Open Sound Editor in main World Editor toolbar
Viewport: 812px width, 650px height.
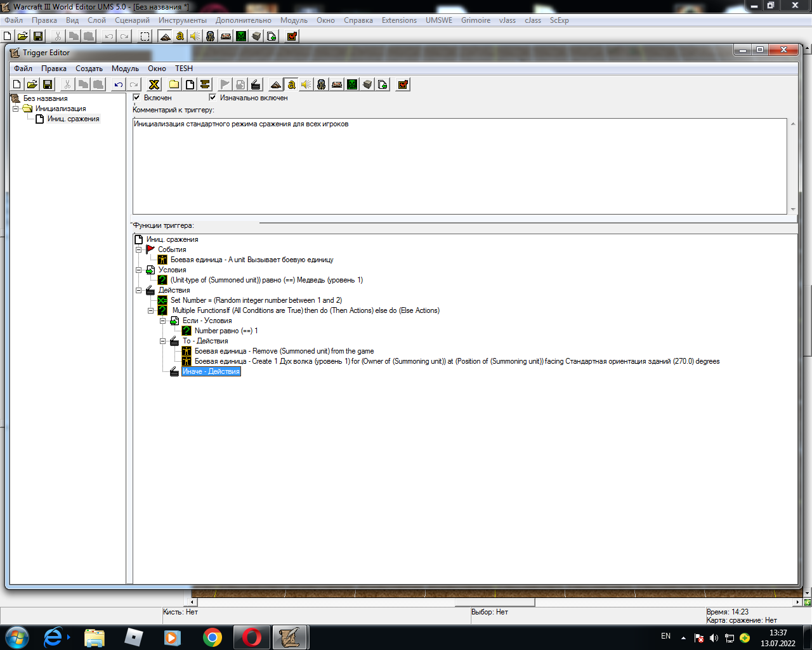click(x=195, y=36)
